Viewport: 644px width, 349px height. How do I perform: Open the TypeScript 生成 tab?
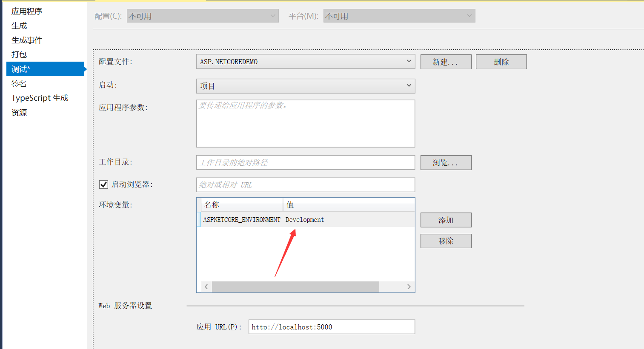click(40, 98)
